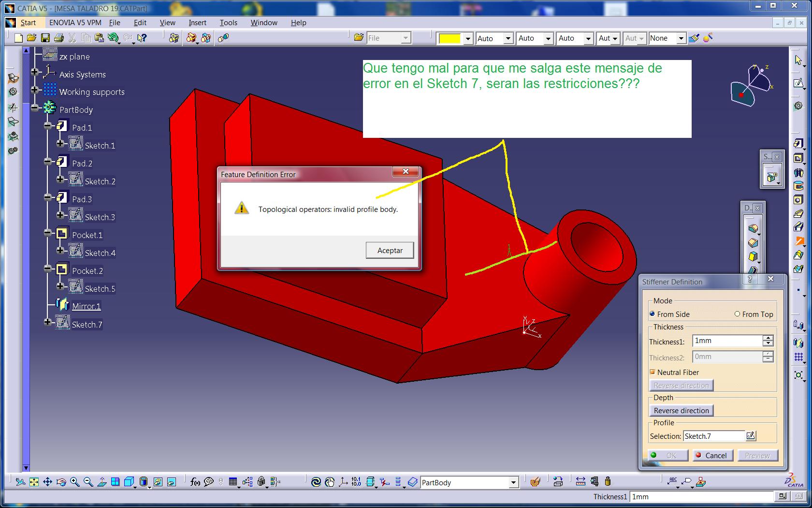812x508 pixels.
Task: Open the ENOVIA V5 VPM menu
Action: click(x=75, y=23)
